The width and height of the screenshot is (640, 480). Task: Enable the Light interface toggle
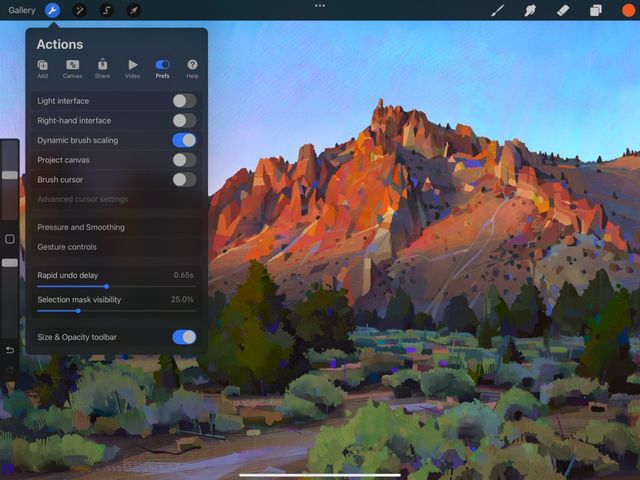point(184,101)
